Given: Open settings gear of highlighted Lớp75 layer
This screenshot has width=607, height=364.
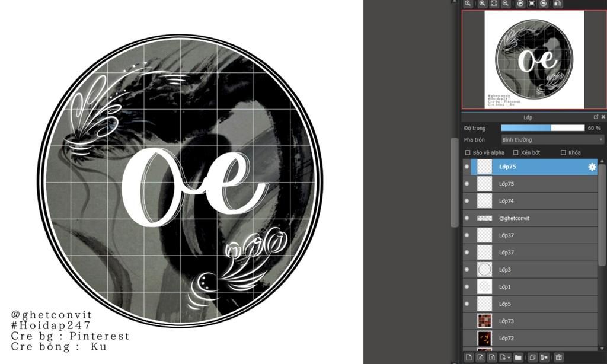Looking at the screenshot, I should coord(592,167).
